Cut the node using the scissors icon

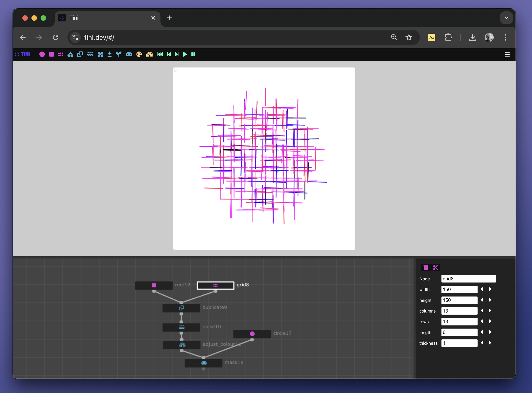click(x=435, y=267)
